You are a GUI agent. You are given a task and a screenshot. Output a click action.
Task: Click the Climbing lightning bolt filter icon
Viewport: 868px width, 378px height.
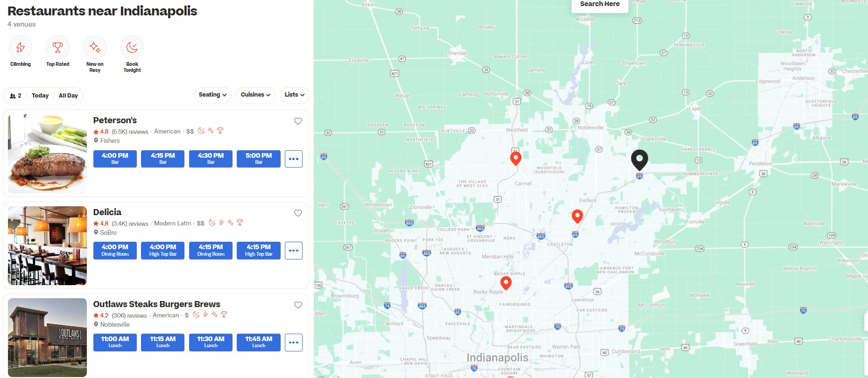pyautogui.click(x=20, y=48)
